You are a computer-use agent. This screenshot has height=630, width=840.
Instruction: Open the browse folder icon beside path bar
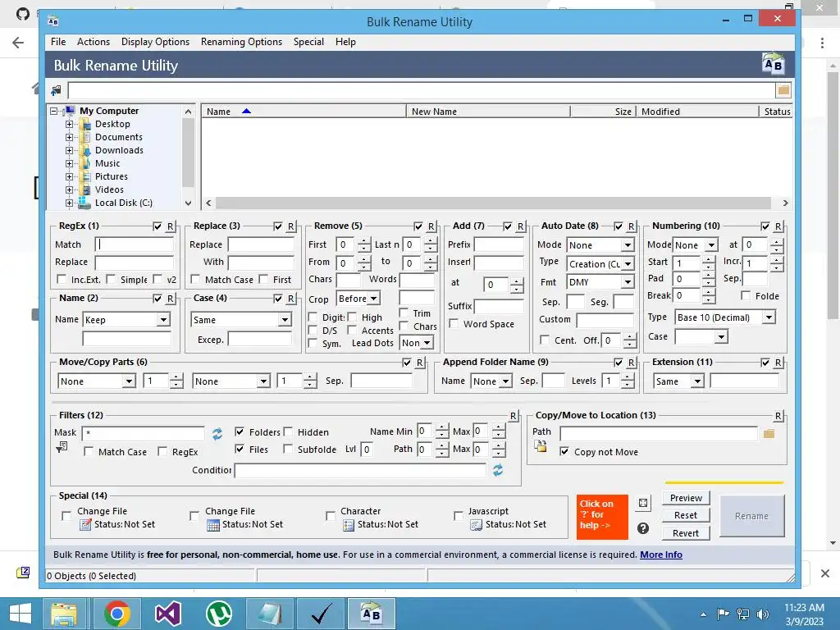click(783, 90)
